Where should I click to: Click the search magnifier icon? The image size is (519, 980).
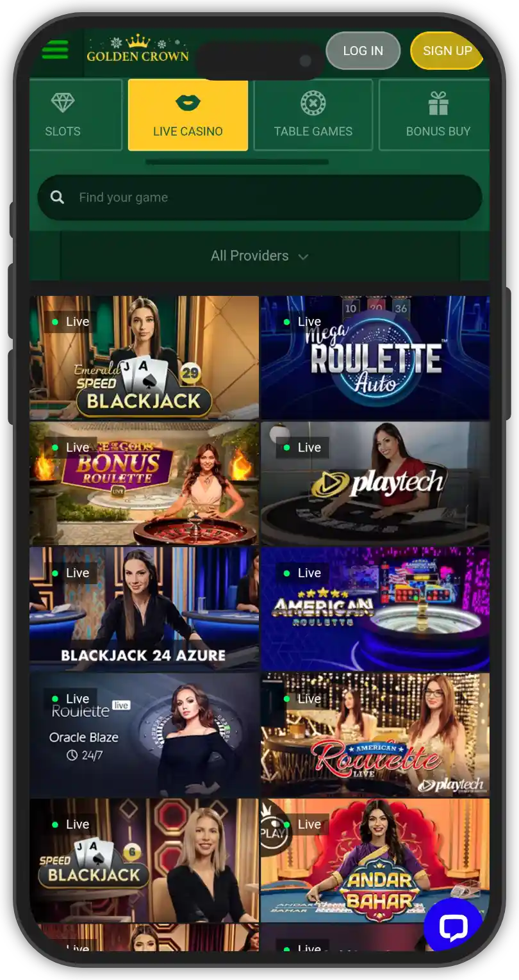(58, 197)
